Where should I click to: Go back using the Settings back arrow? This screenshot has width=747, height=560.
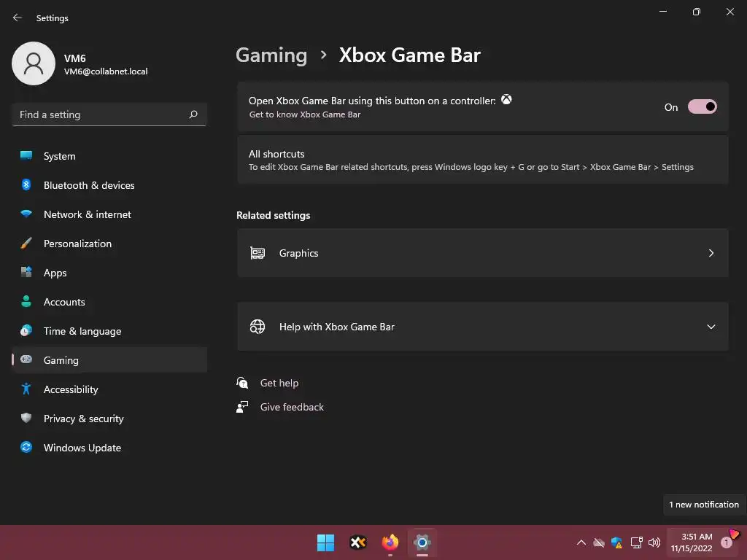(x=18, y=17)
